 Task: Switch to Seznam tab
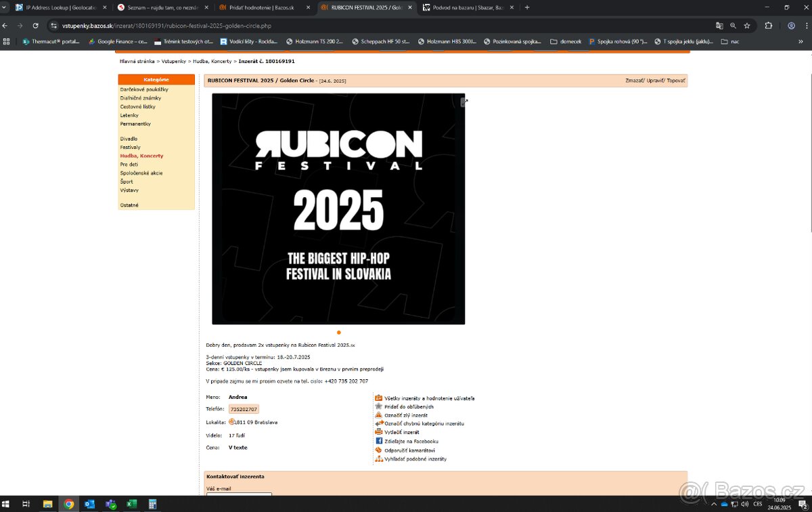[162, 7]
